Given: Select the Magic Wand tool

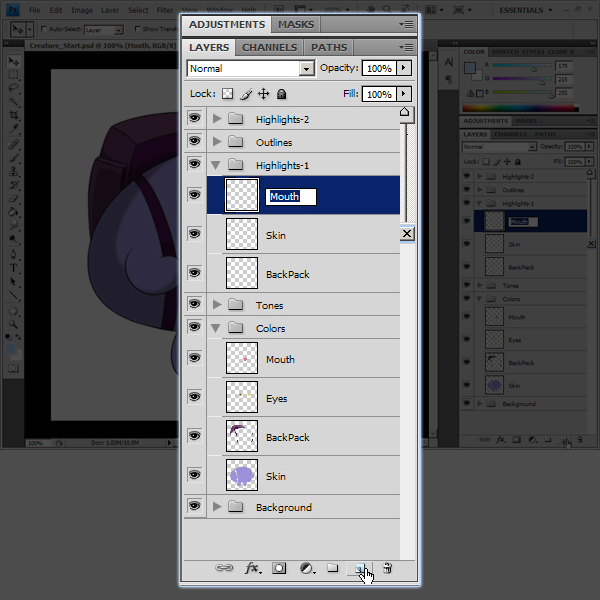Looking at the screenshot, I should click(x=13, y=101).
